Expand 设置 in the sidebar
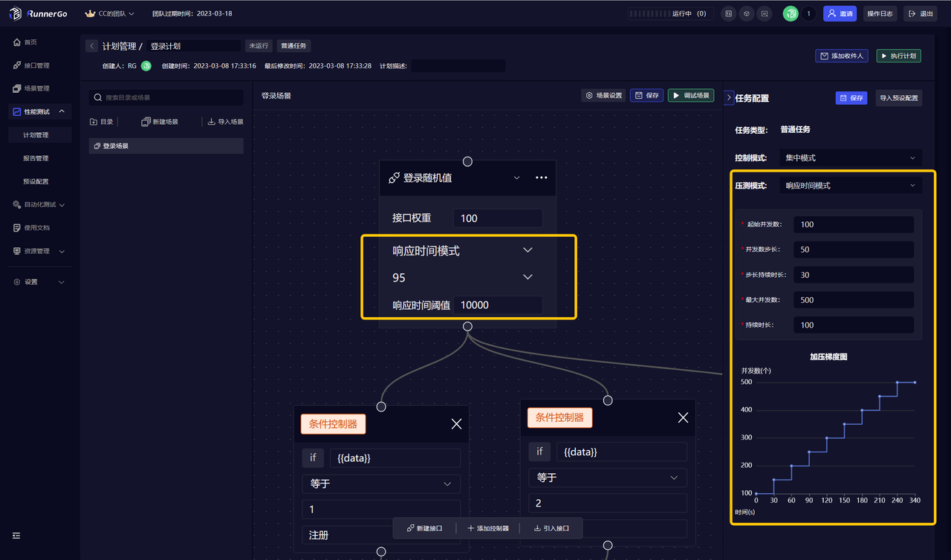 [x=40, y=281]
